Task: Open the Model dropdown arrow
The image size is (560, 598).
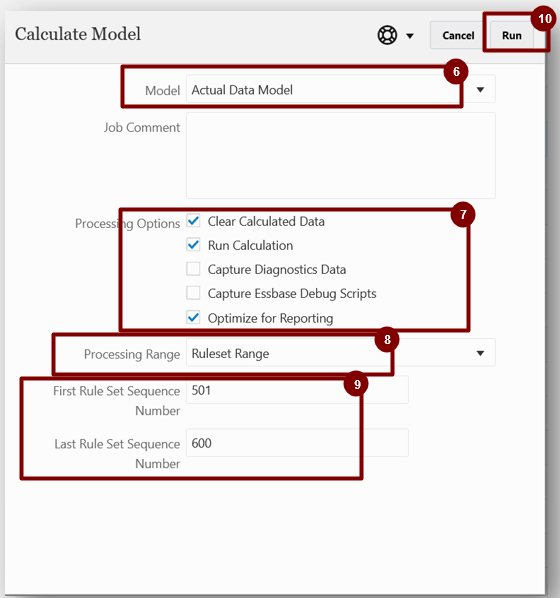Action: [x=480, y=90]
